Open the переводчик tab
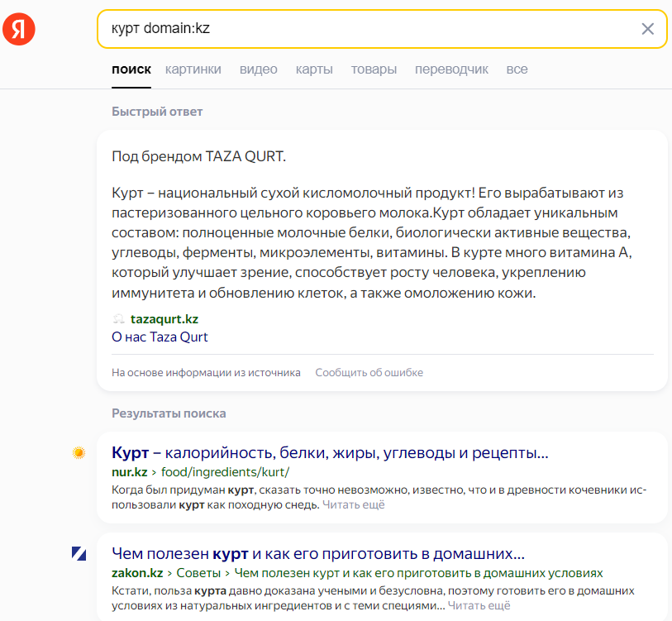The image size is (672, 621). pos(451,69)
